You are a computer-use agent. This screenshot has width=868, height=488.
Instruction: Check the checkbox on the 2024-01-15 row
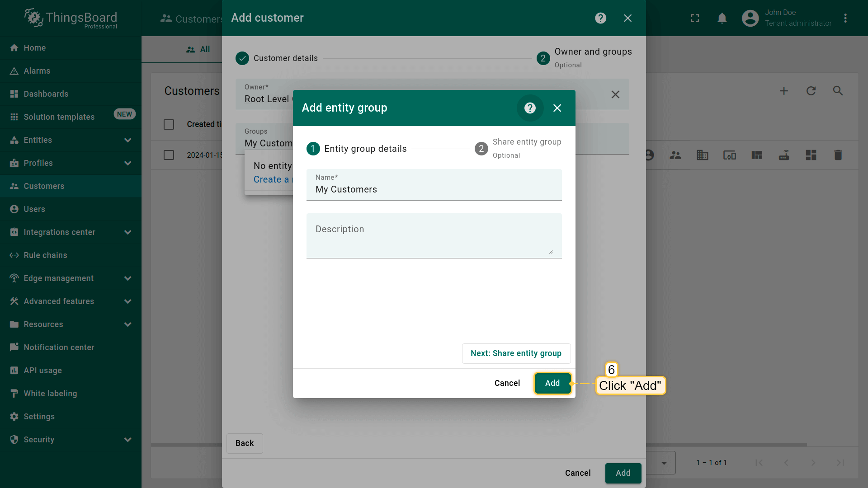[169, 155]
